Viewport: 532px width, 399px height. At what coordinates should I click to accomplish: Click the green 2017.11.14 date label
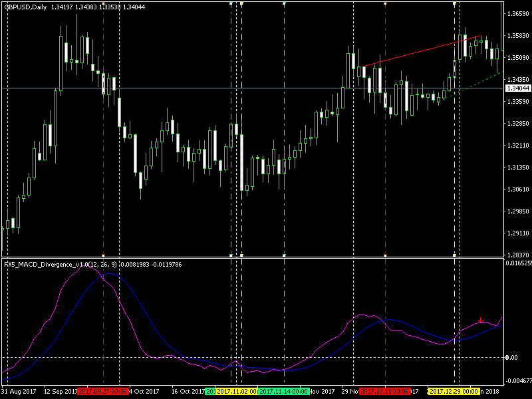coord(281,391)
